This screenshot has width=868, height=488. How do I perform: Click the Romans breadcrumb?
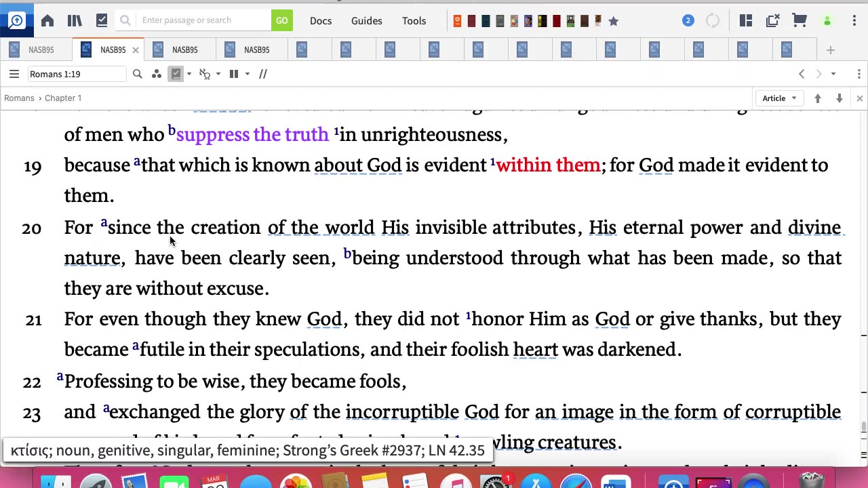(x=19, y=98)
